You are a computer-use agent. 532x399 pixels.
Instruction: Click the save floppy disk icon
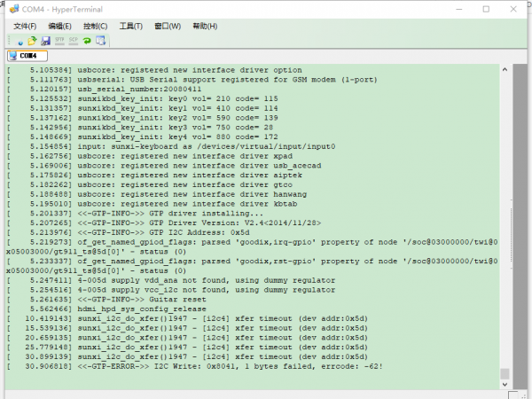pos(45,41)
